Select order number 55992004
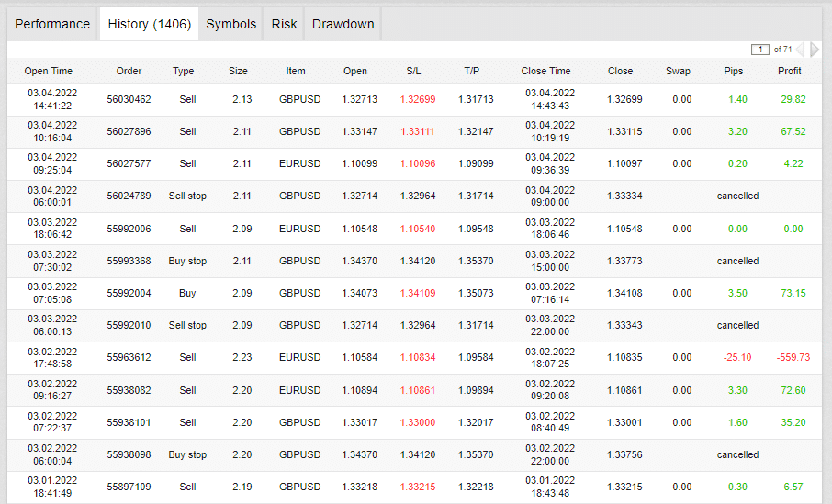This screenshot has width=832, height=504. click(x=129, y=293)
